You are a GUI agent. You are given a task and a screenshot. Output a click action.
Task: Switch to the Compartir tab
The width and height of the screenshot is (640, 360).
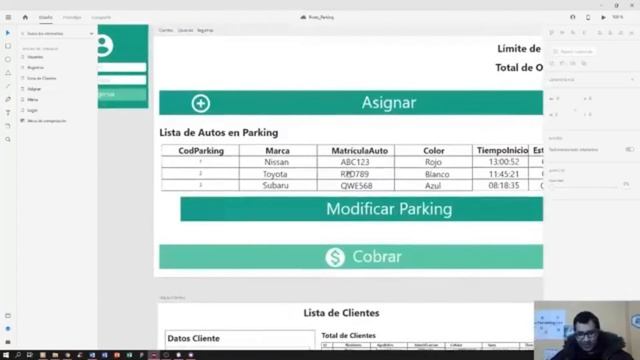point(101,18)
